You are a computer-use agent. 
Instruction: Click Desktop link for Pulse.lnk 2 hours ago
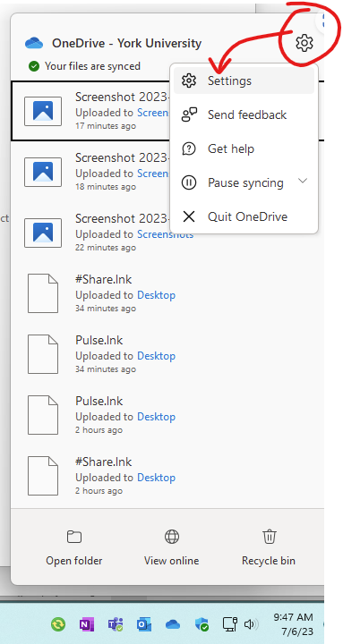point(157,417)
